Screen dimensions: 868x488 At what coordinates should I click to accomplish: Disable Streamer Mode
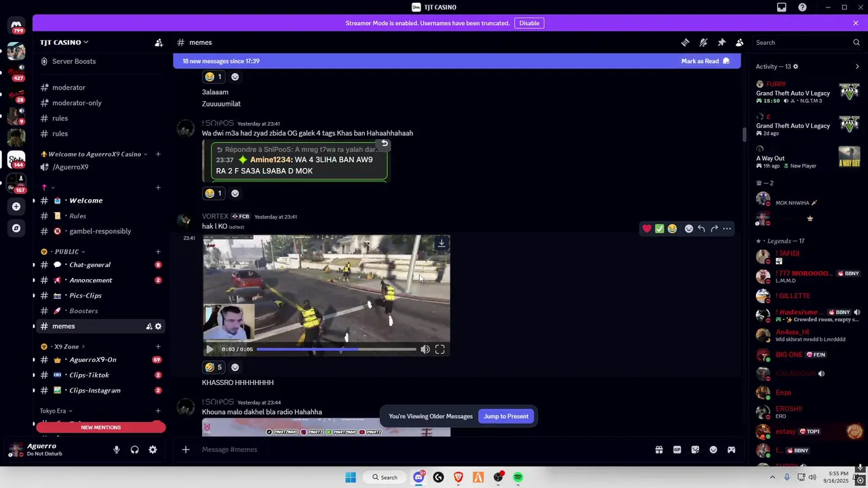tap(529, 23)
